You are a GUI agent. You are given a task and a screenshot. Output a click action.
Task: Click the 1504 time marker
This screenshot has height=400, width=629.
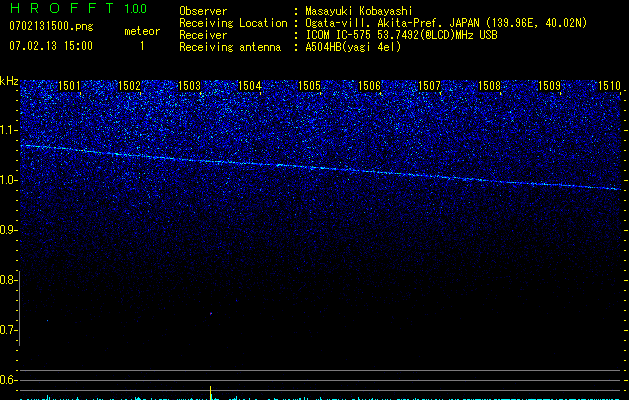pyautogui.click(x=250, y=86)
